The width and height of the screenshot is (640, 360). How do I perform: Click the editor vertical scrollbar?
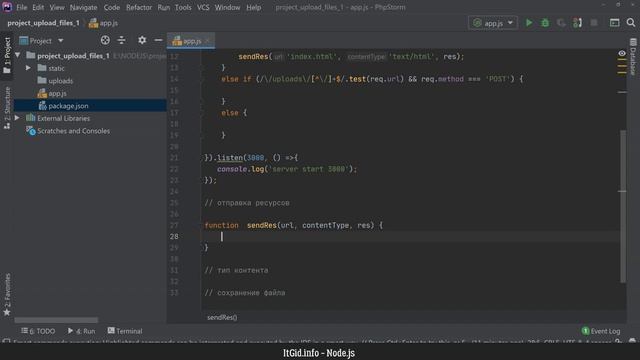[622, 206]
